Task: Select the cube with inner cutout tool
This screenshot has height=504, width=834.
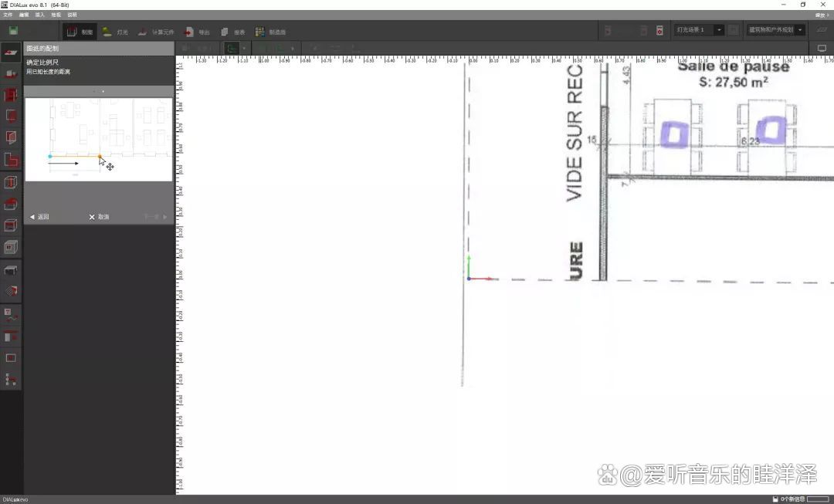Action: [11, 247]
